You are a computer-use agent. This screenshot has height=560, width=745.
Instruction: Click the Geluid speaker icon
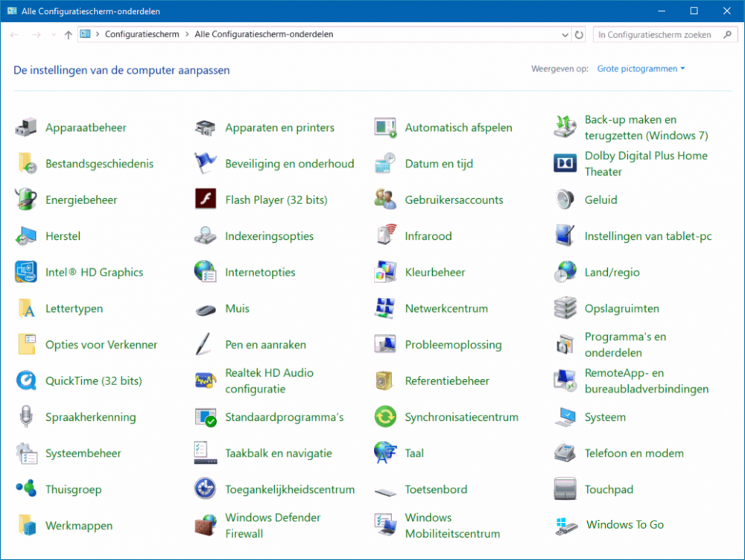[565, 200]
